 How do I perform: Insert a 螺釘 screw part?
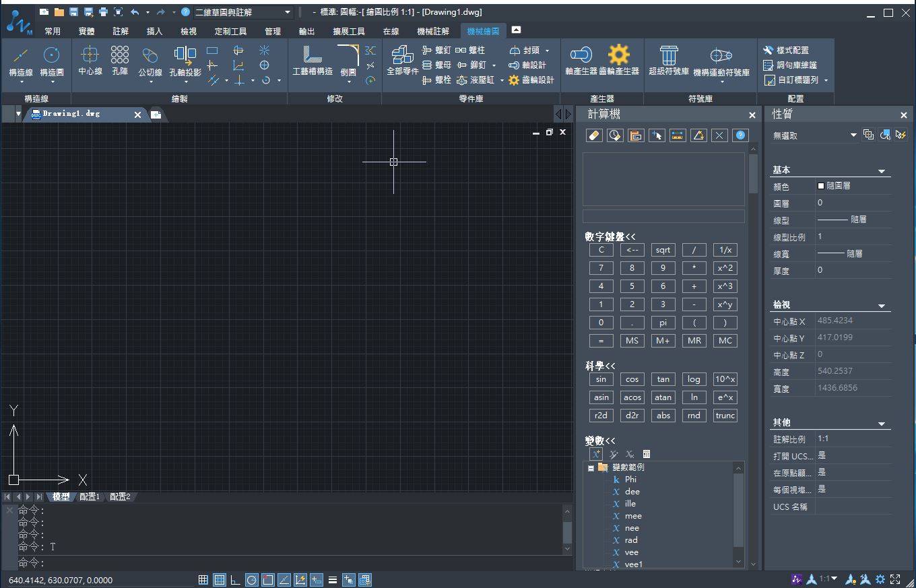pos(436,51)
